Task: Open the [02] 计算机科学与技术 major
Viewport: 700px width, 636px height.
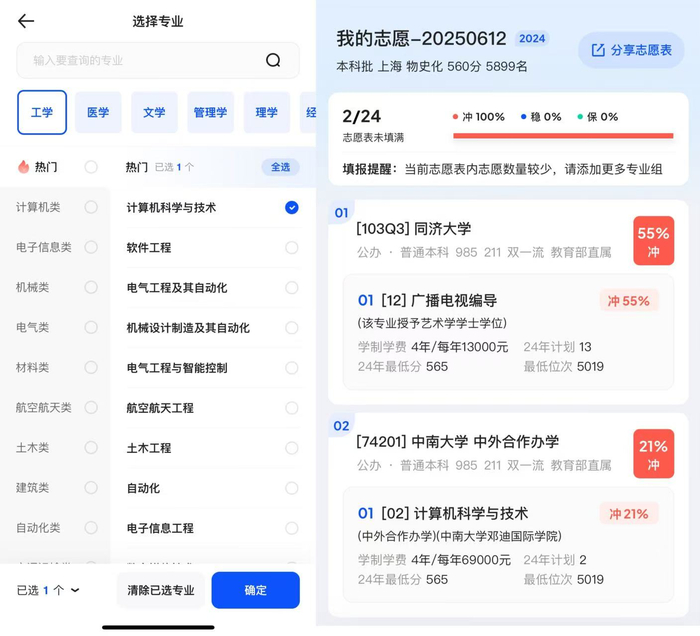Action: pos(443,513)
